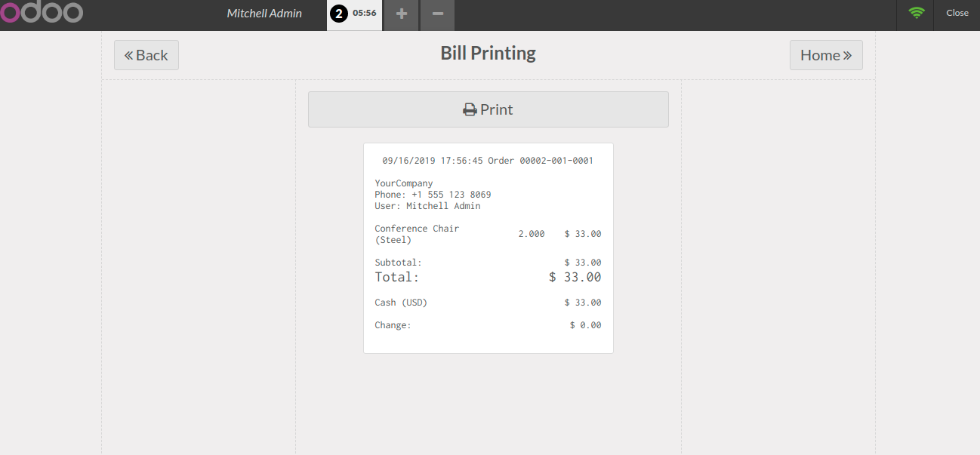The width and height of the screenshot is (980, 455).
Task: Close the point of sale session
Action: 957,13
